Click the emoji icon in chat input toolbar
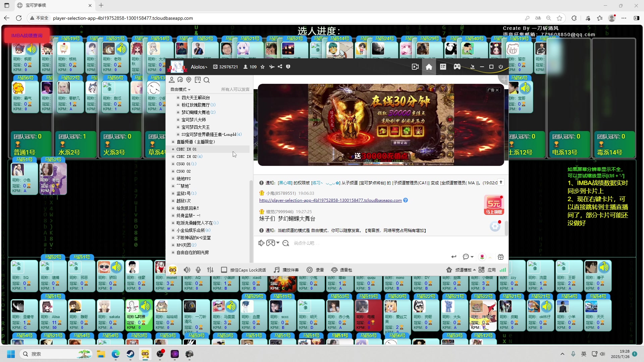The image size is (644, 362). coord(286,243)
